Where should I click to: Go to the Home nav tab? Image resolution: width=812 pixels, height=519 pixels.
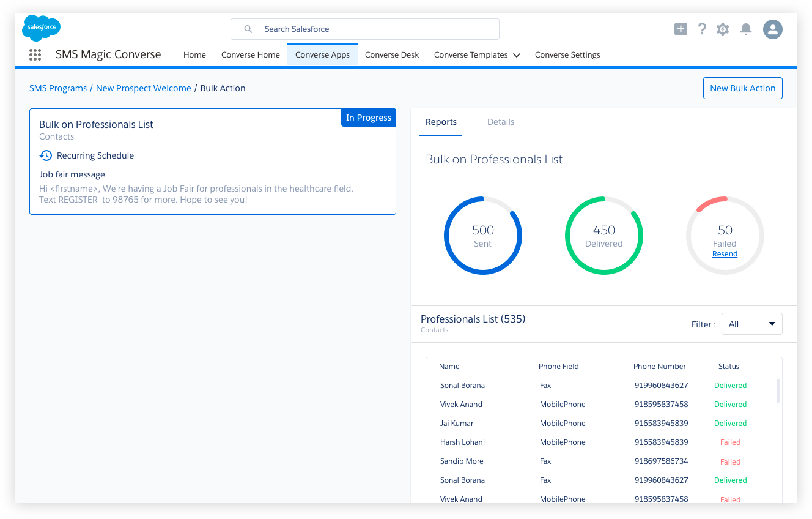point(194,54)
